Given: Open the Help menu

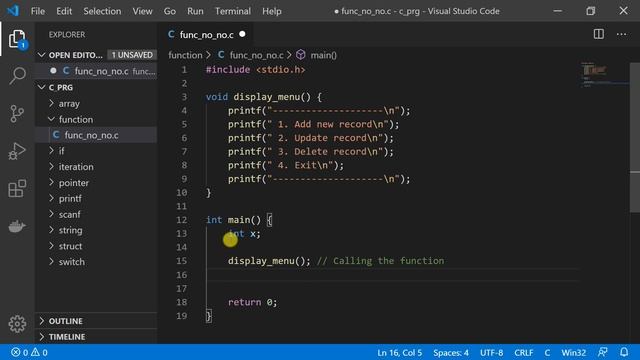Looking at the screenshot, I should [x=271, y=11].
